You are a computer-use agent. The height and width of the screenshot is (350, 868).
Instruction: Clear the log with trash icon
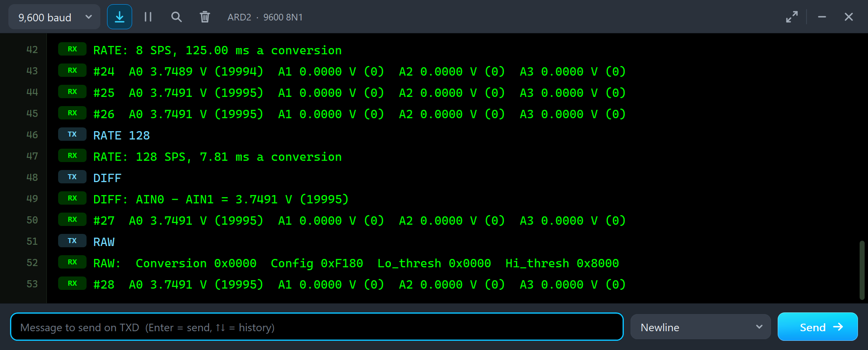pos(205,17)
